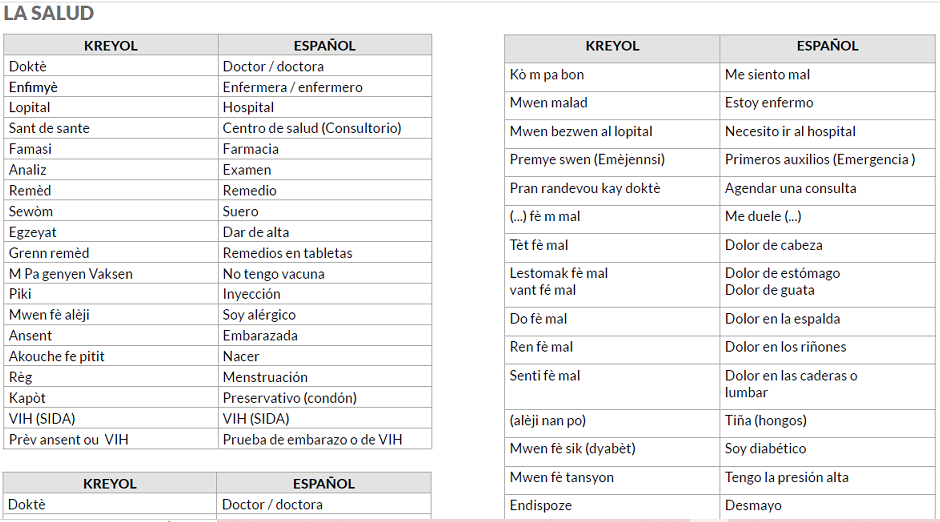Click the 'Famasi' table cell
Screen dimensions: 940x522
(111, 149)
